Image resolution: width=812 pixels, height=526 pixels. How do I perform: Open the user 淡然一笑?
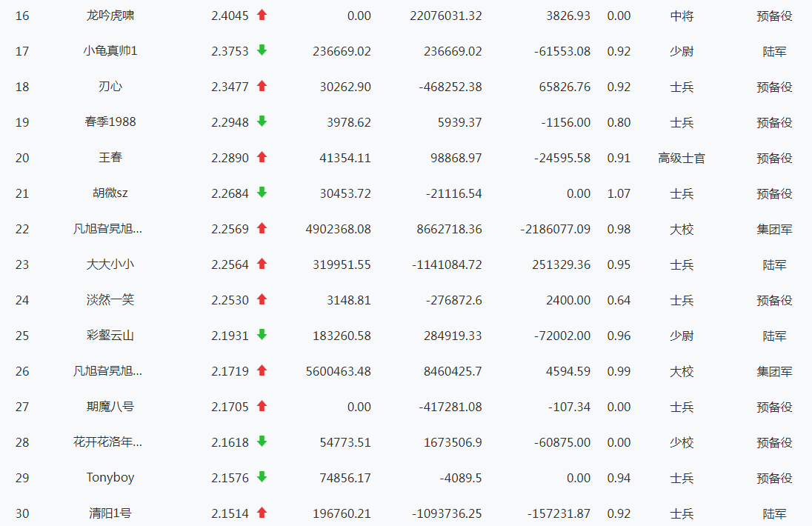pyautogui.click(x=110, y=300)
